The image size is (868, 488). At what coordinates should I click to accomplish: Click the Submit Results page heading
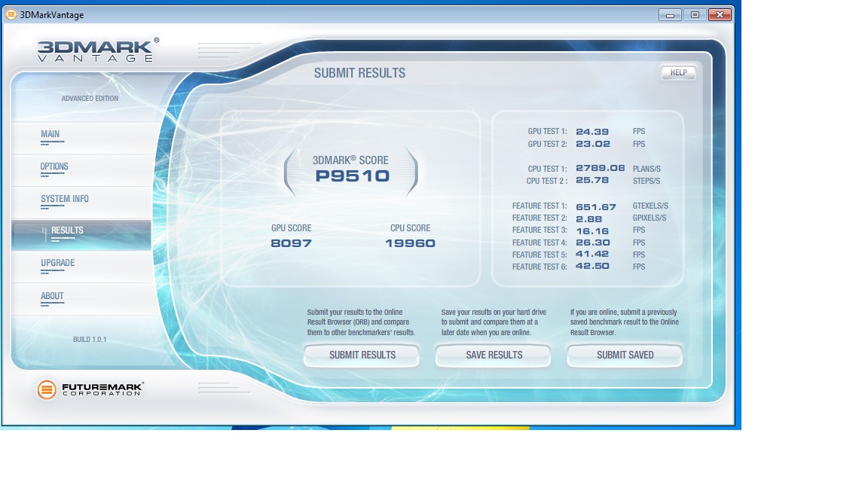point(360,73)
